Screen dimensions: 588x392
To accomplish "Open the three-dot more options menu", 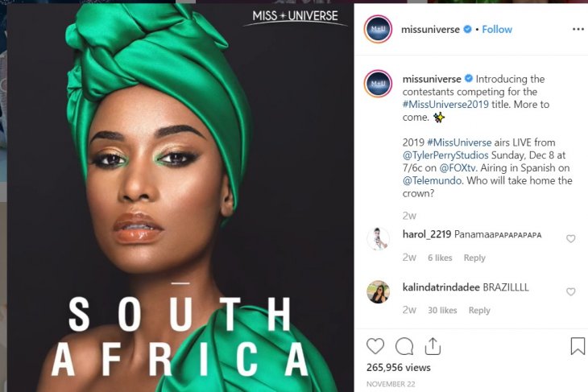I will point(578,29).
